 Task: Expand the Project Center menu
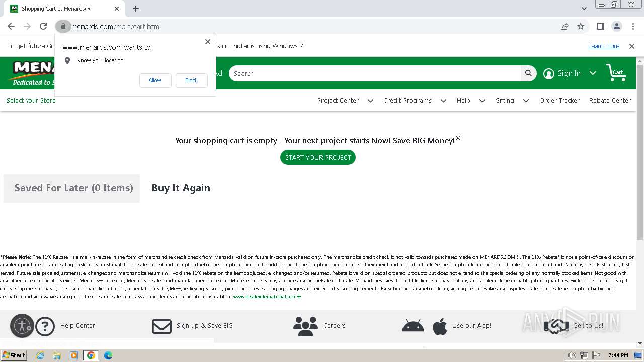click(370, 101)
